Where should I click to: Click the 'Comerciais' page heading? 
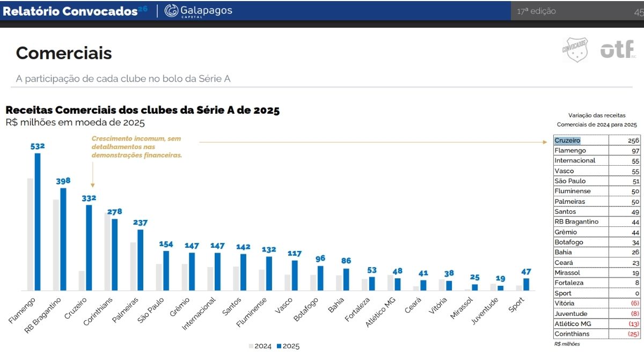(x=64, y=53)
